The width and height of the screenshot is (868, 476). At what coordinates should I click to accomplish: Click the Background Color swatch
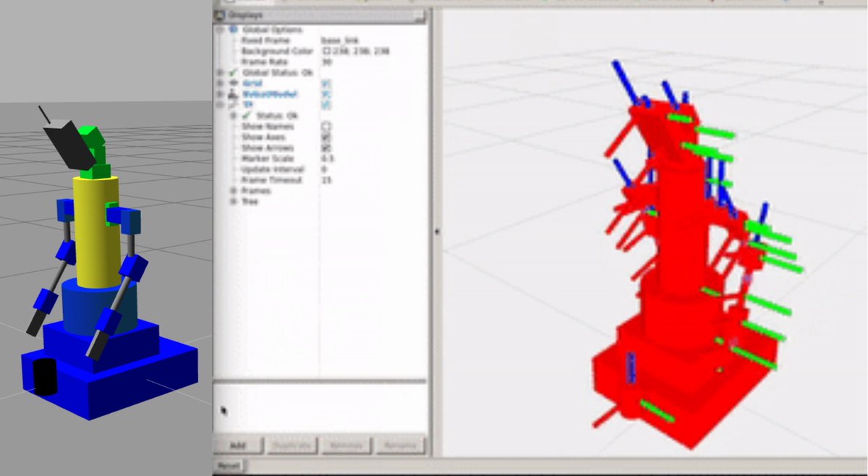point(325,51)
